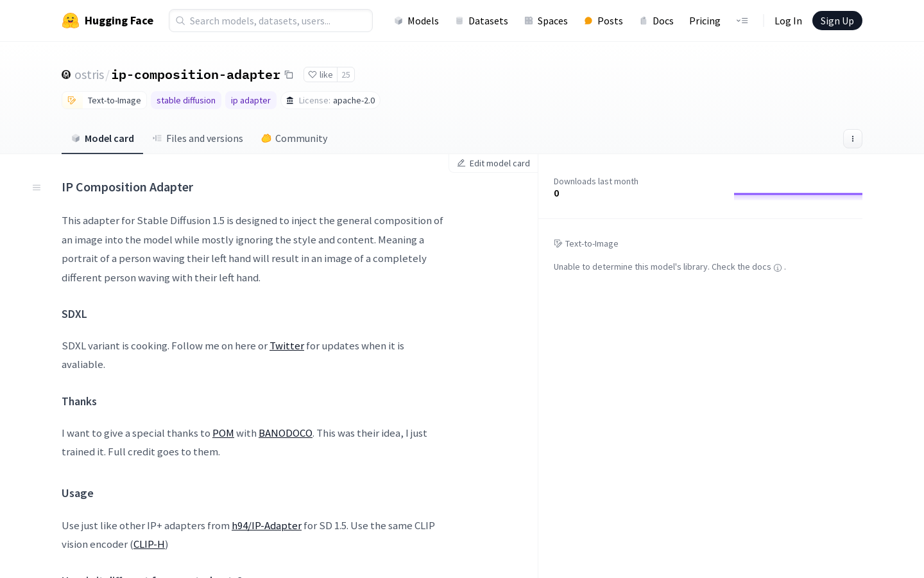Click the Downloads last month label
Image resolution: width=924 pixels, height=578 pixels.
[596, 181]
